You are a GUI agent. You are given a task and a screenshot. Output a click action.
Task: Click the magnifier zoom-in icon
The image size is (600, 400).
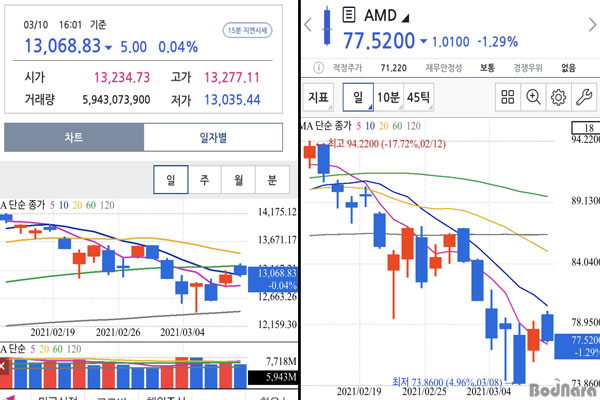point(533,97)
